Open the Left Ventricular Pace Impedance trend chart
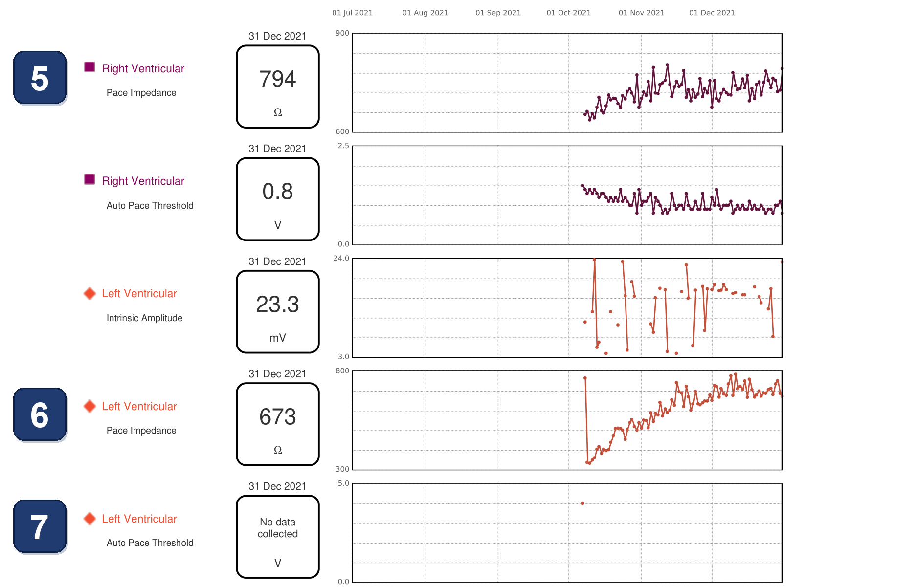 click(x=567, y=420)
